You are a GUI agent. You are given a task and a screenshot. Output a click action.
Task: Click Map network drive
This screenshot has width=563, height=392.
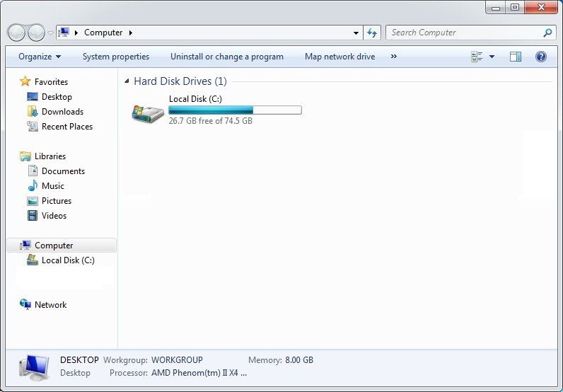[x=339, y=57]
